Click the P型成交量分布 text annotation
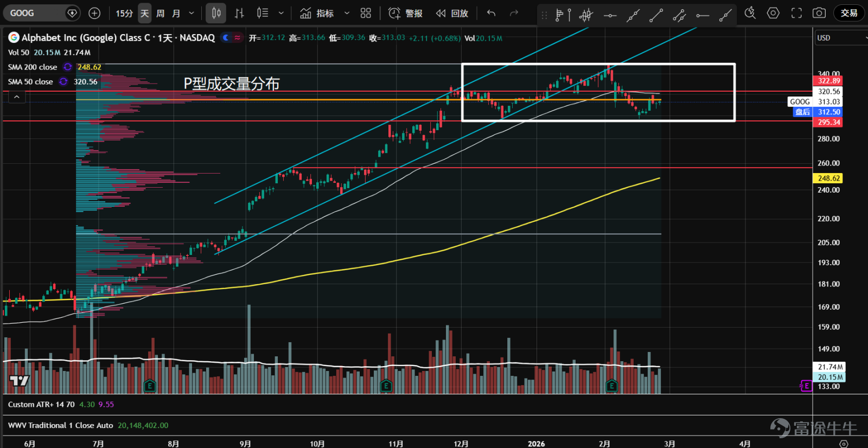Image resolution: width=868 pixels, height=448 pixels. point(232,84)
